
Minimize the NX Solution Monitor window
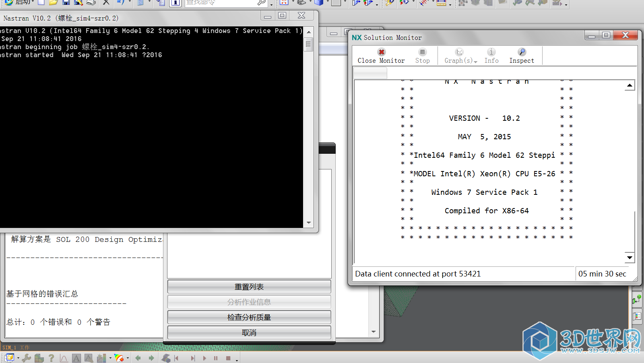(592, 35)
